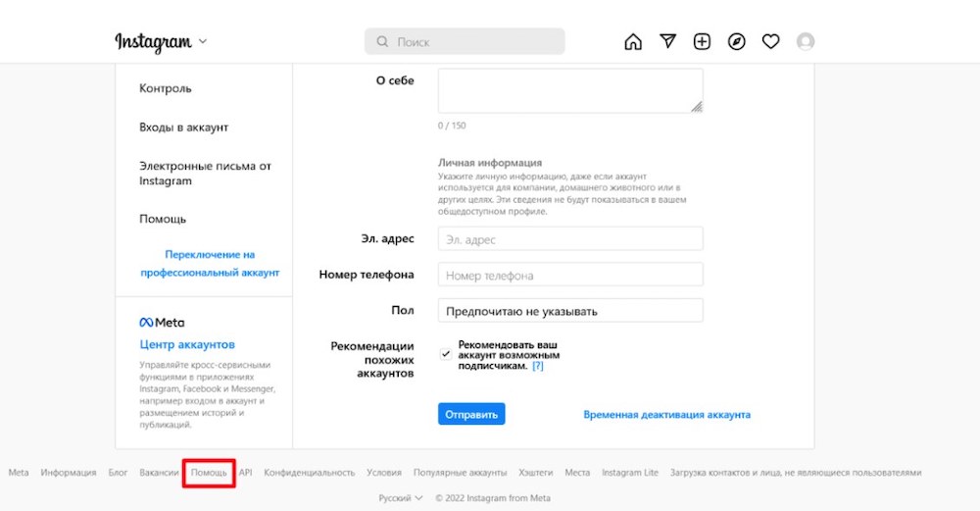Open the activity heart icon

[770, 41]
